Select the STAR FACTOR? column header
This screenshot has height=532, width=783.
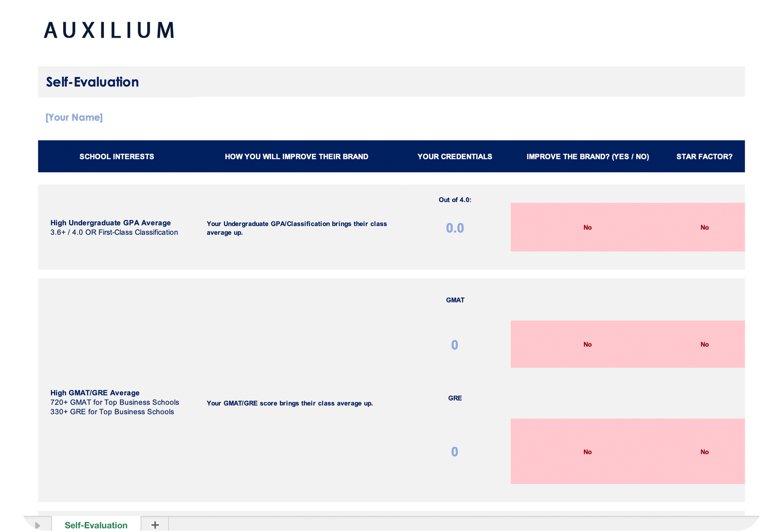(704, 156)
